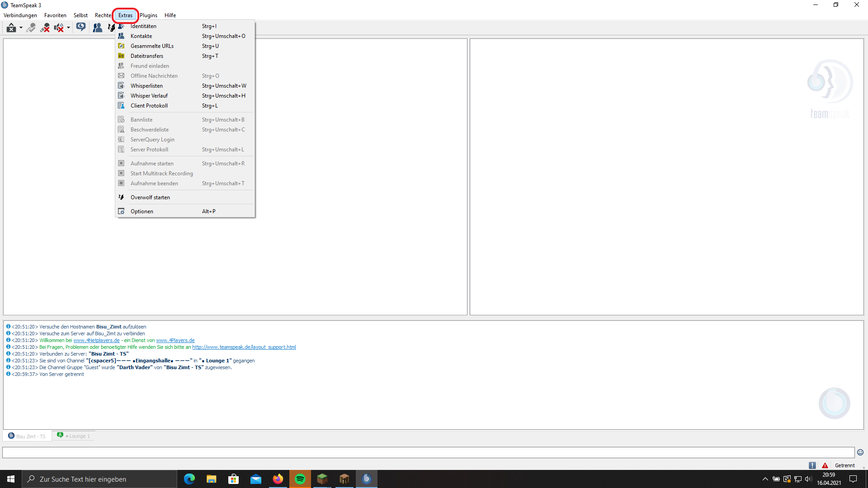Click the Offline Nachrichten menu entry

click(185, 76)
